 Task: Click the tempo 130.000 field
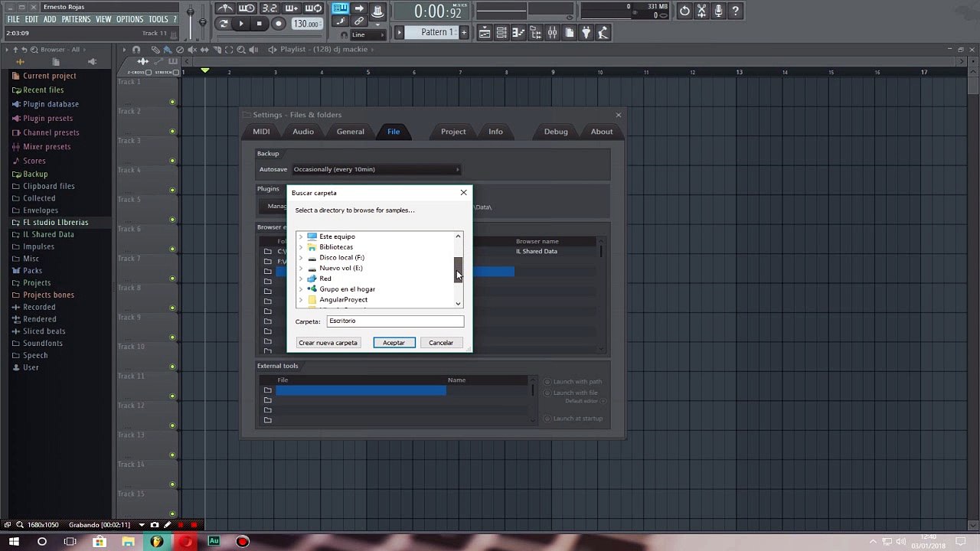pos(306,24)
